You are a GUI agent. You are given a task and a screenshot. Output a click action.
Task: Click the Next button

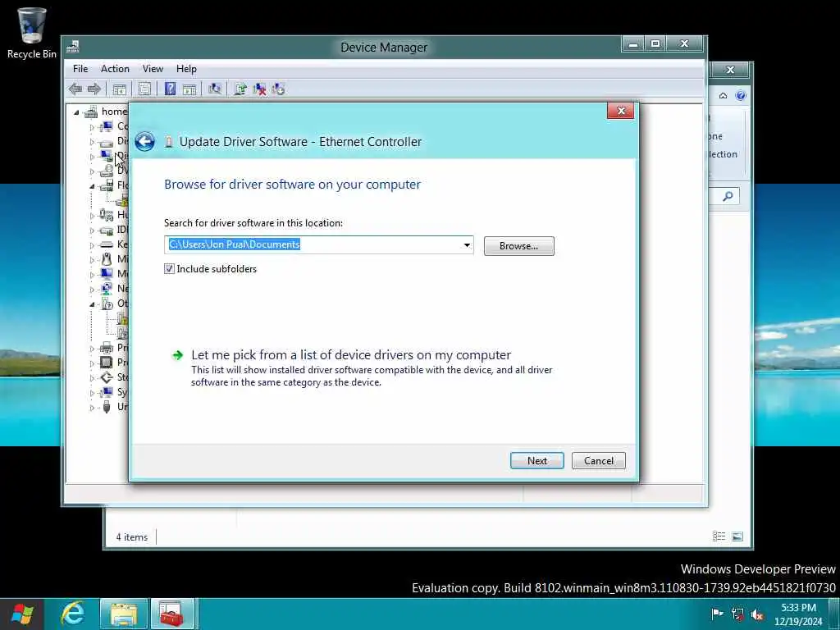536,461
